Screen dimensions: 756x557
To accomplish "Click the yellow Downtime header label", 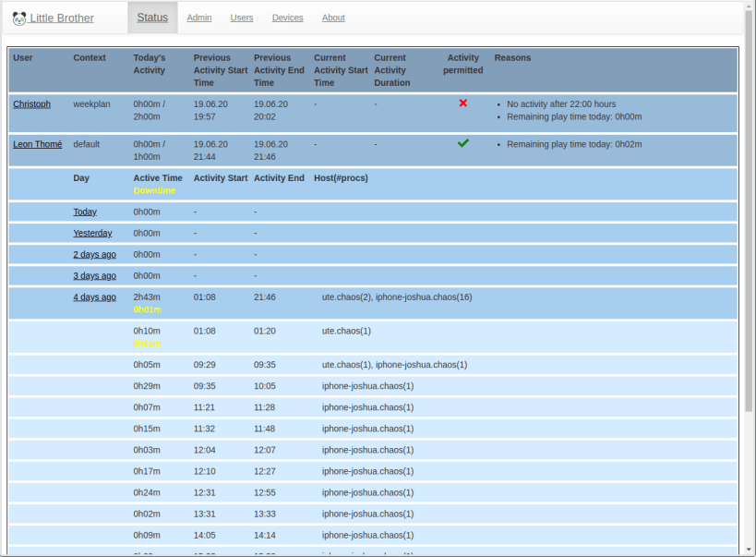I will click(154, 190).
